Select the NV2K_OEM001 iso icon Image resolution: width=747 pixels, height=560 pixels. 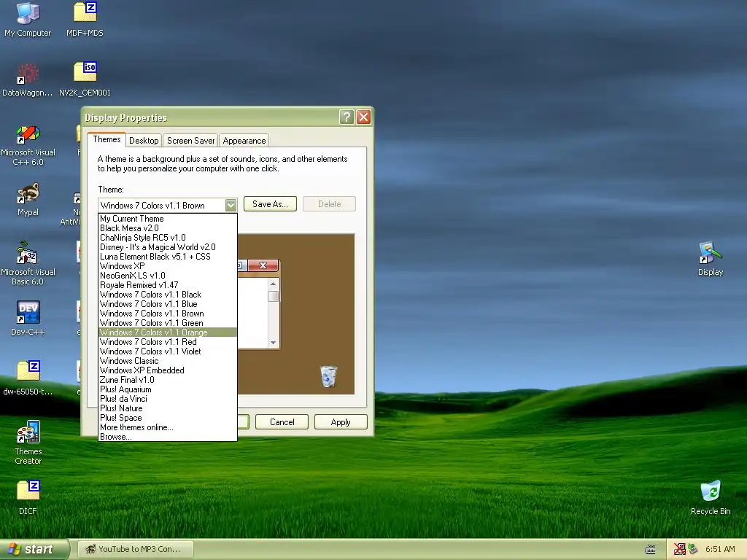point(85,79)
